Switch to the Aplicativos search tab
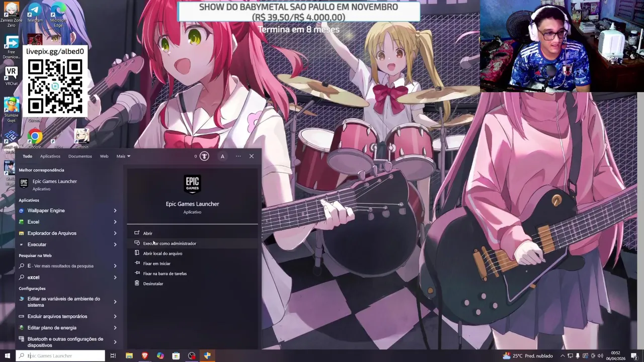Screen dimensions: 644x362 coord(50,156)
